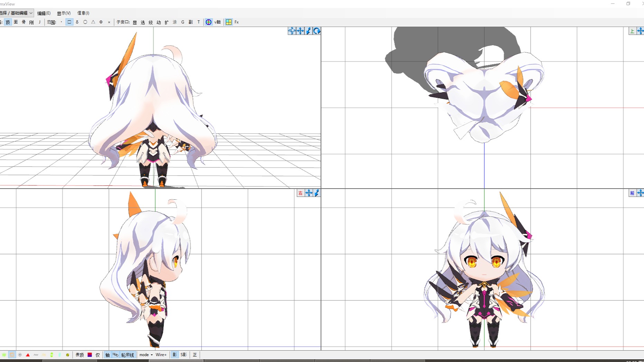Click the four-pane view layout icon

pos(228,22)
